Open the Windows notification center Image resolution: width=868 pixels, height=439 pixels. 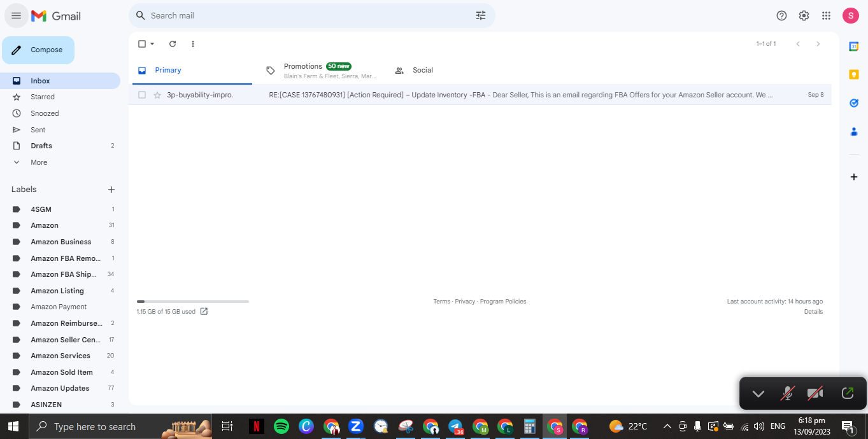point(848,426)
